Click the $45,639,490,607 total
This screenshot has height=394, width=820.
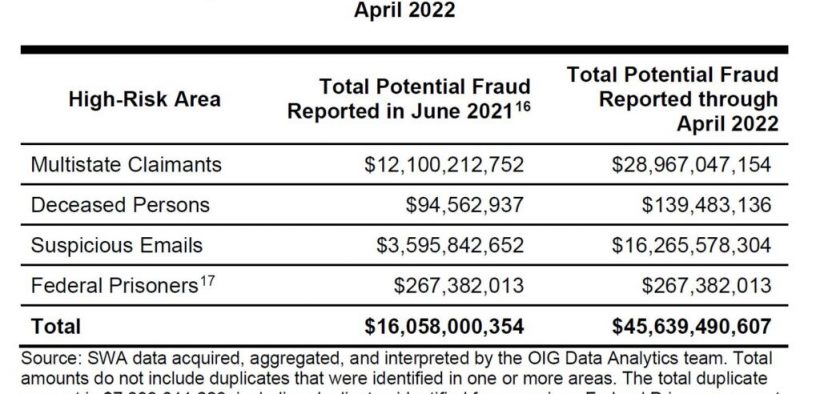pyautogui.click(x=691, y=326)
